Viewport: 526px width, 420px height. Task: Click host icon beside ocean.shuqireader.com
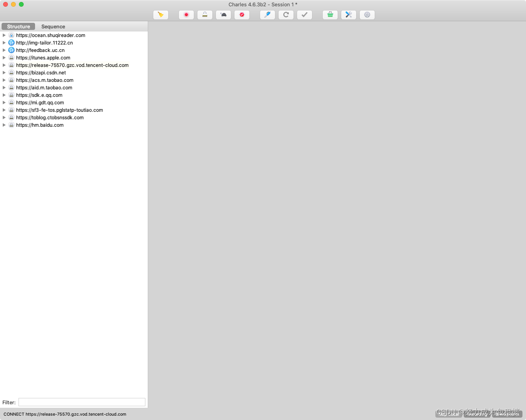click(x=11, y=35)
